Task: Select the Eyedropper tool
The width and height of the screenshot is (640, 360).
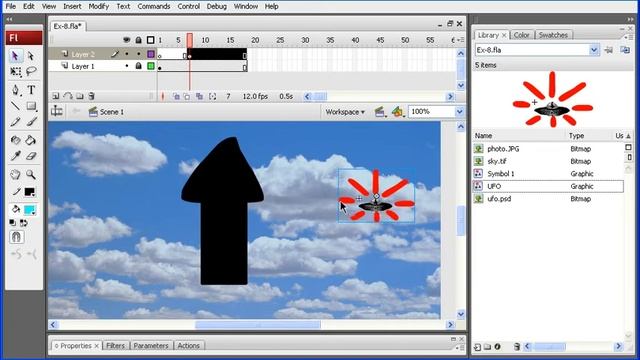Action: click(x=16, y=156)
